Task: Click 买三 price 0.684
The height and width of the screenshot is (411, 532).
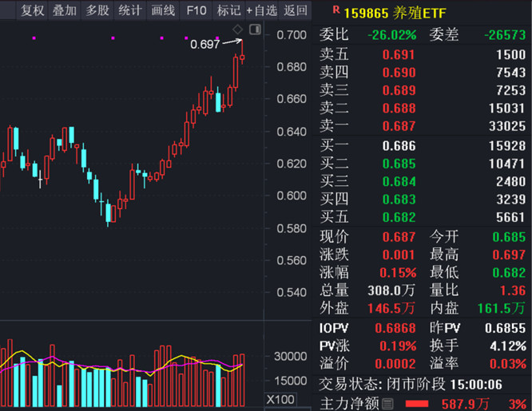Action: (399, 181)
